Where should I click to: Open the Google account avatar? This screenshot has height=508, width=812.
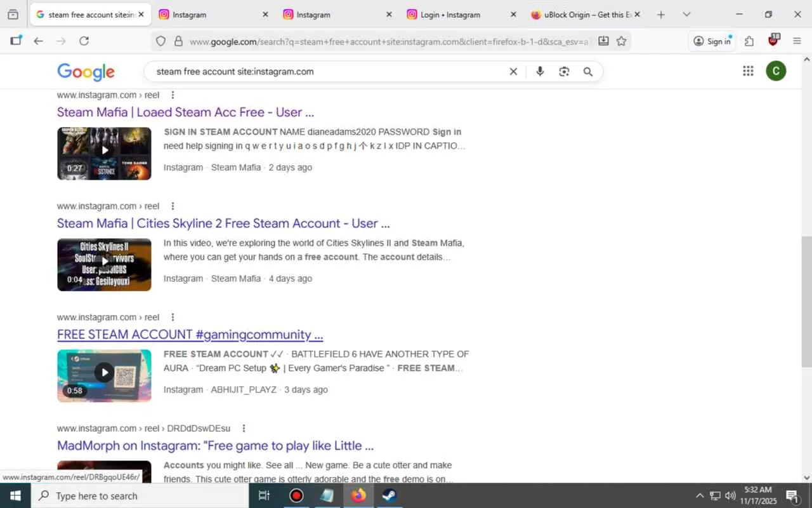pos(776,71)
